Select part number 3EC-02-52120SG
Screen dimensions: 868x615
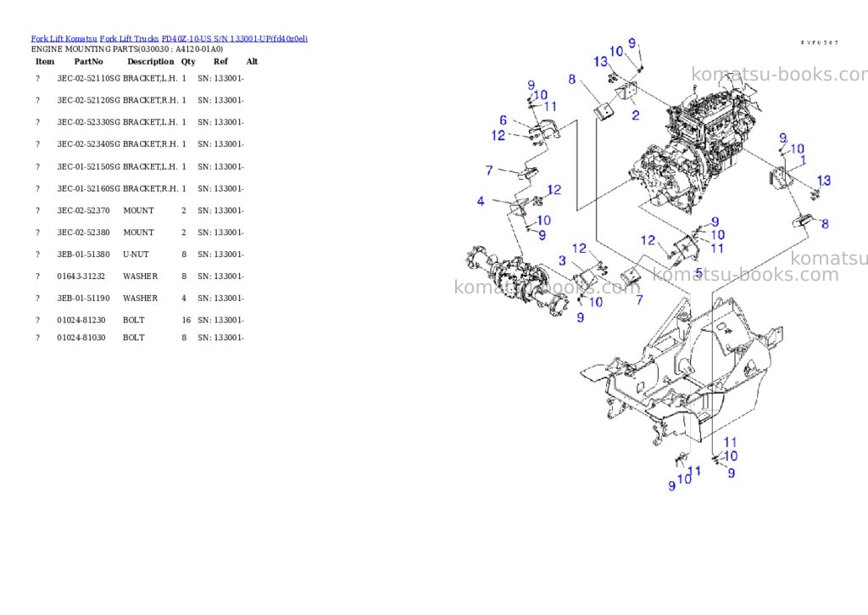click(88, 100)
